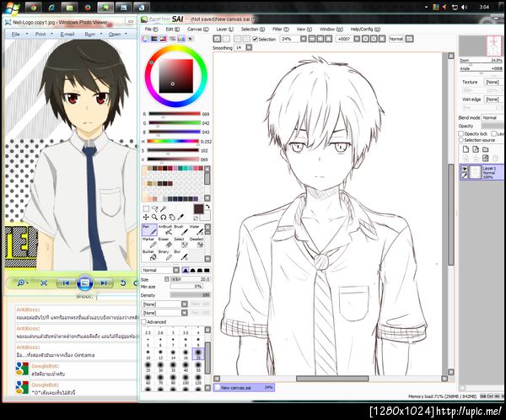Open the brush texture [None] dropdown
This screenshot has width=506, height=420.
(164, 313)
